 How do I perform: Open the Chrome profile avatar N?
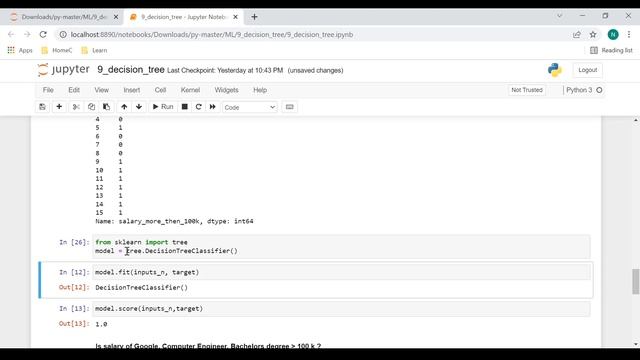click(613, 35)
